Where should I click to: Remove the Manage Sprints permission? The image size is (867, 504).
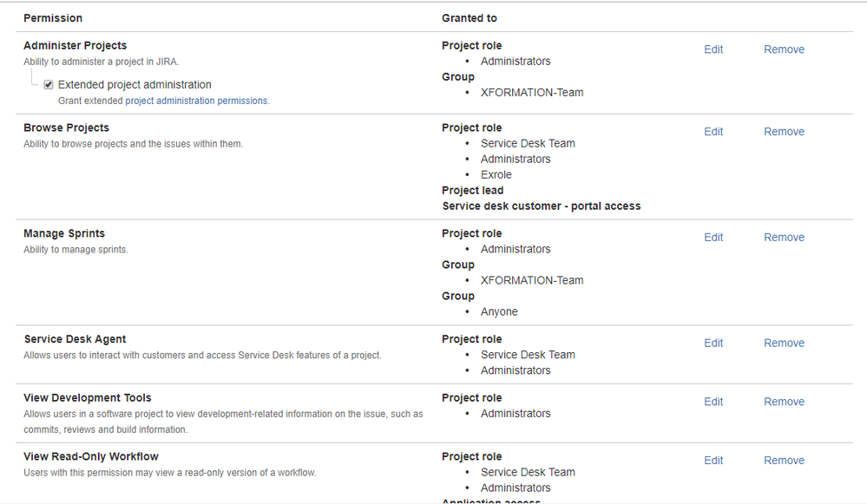click(x=783, y=237)
